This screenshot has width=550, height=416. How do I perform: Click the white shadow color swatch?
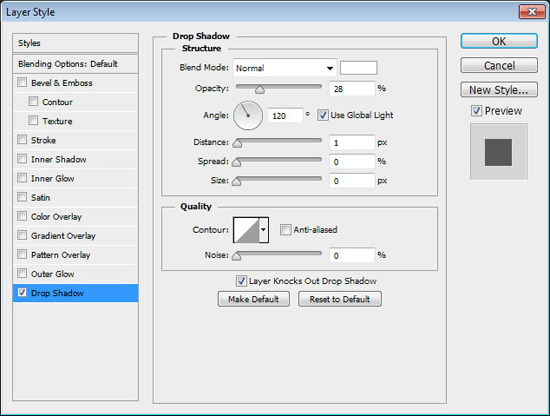point(358,68)
